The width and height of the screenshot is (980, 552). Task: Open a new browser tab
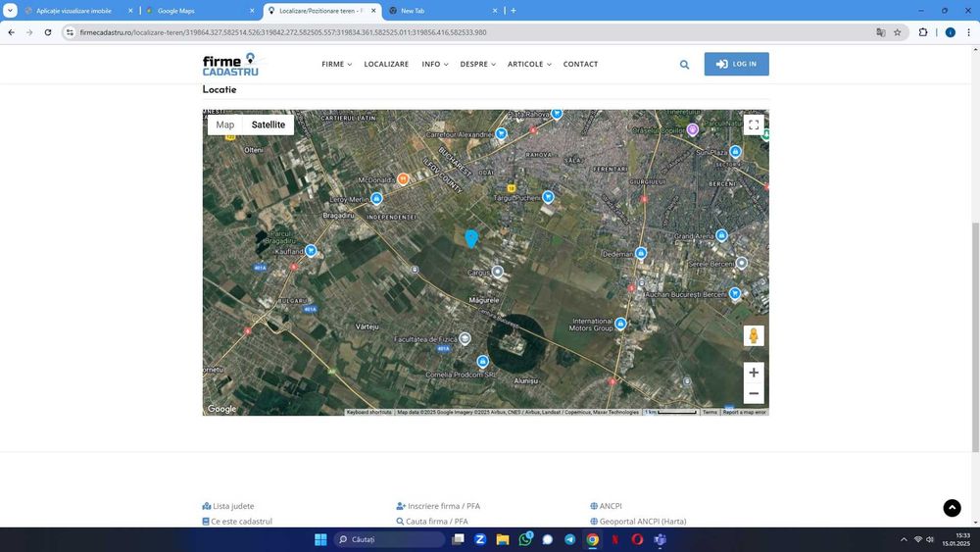514,11
